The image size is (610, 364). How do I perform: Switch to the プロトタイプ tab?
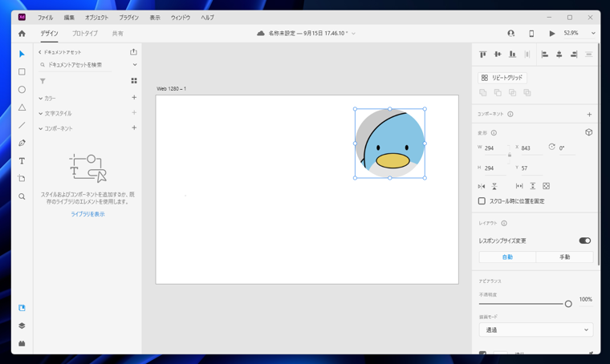(85, 34)
